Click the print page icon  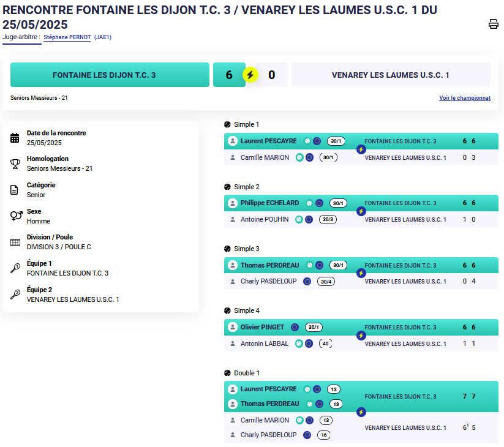(494, 24)
